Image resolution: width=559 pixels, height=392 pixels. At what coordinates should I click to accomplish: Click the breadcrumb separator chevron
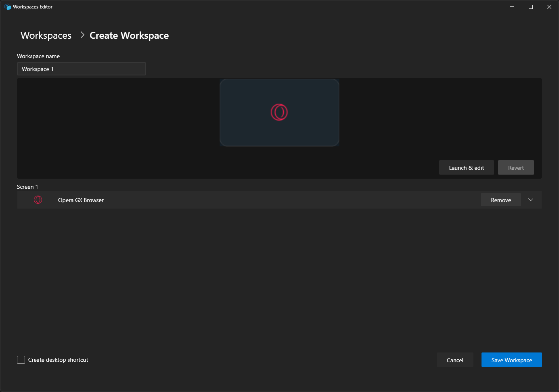tap(82, 35)
